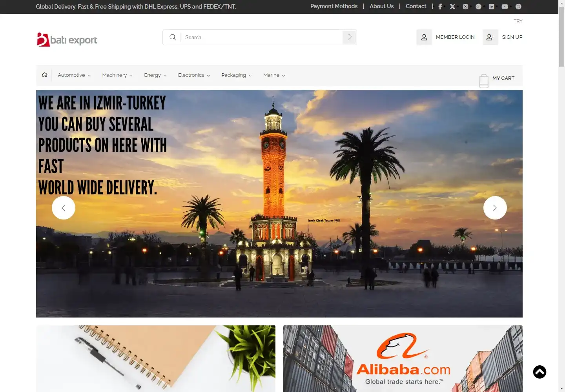Click the sign up user-plus icon
The height and width of the screenshot is (392, 565).
pyautogui.click(x=490, y=37)
